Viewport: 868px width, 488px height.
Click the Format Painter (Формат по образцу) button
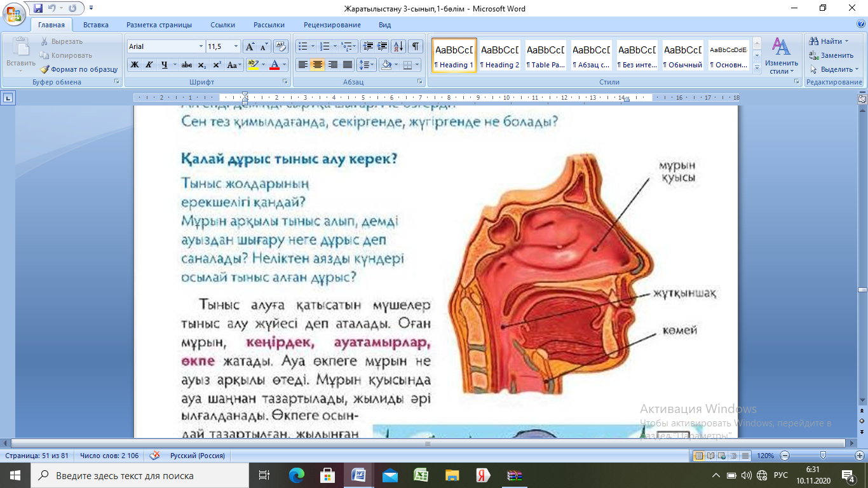coord(79,69)
